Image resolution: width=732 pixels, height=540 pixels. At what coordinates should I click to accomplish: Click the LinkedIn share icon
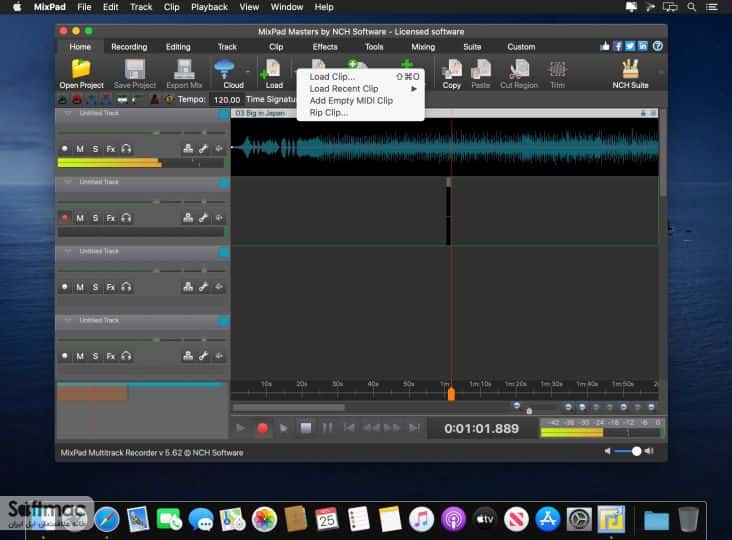click(643, 46)
